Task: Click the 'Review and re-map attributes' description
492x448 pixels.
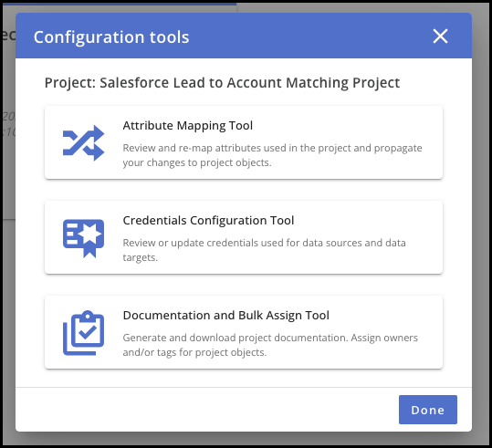Action: click(x=272, y=155)
